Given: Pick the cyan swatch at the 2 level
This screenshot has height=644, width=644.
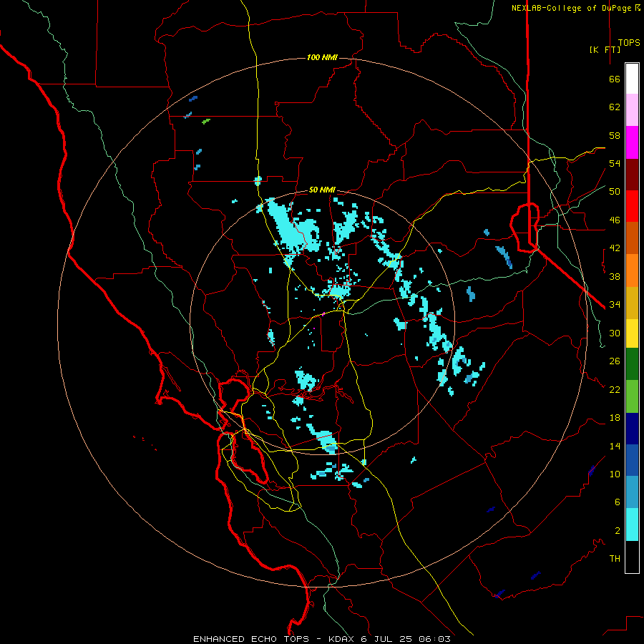Looking at the screenshot, I should (632, 525).
